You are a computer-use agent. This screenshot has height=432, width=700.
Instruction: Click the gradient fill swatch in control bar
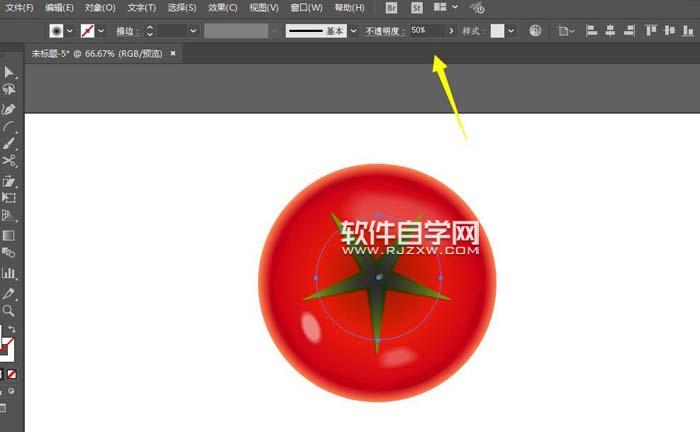pyautogui.click(x=56, y=31)
